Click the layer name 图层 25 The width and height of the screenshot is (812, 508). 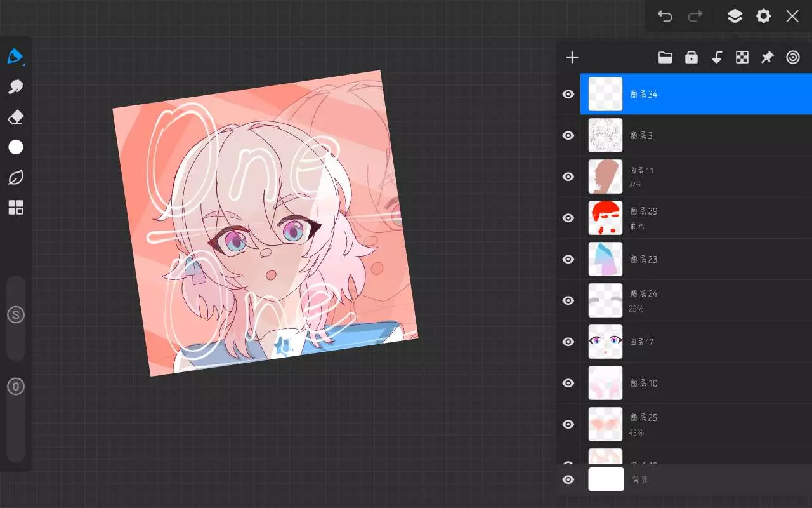click(643, 418)
